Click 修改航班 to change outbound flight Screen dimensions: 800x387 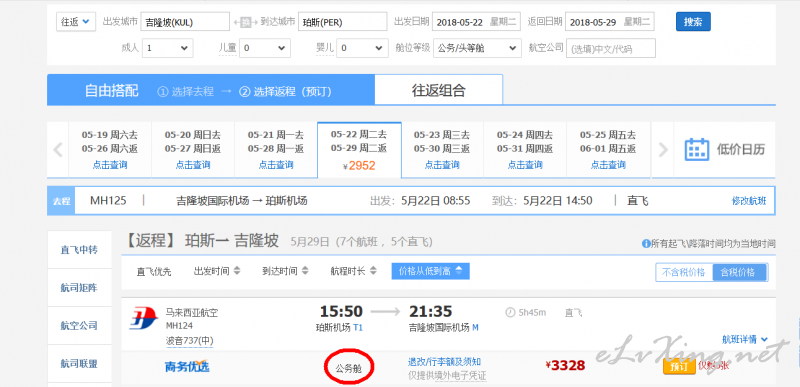[749, 201]
